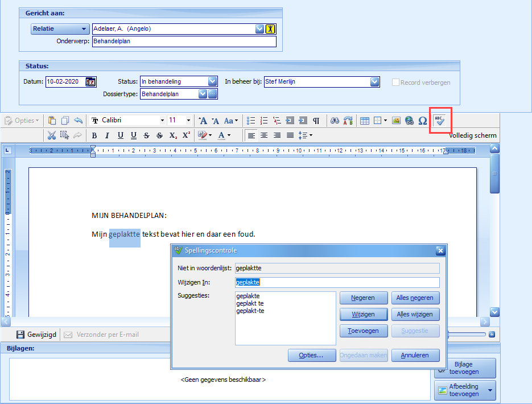
Task: Toggle the paragraph marks pilcrow icon
Action: 316,121
